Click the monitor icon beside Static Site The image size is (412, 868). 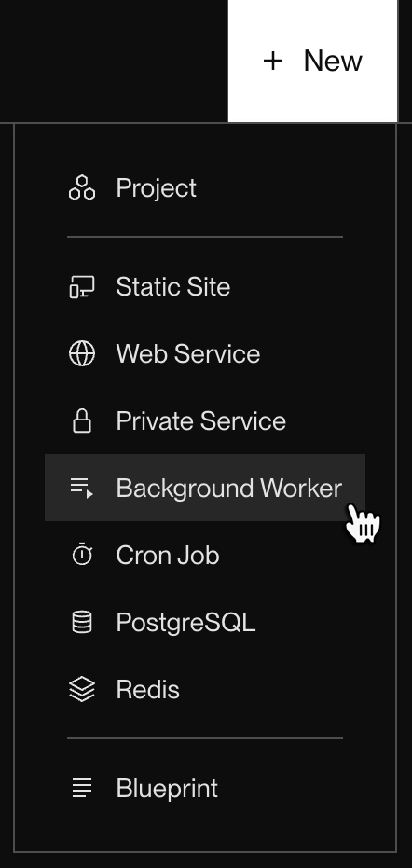tap(82, 287)
